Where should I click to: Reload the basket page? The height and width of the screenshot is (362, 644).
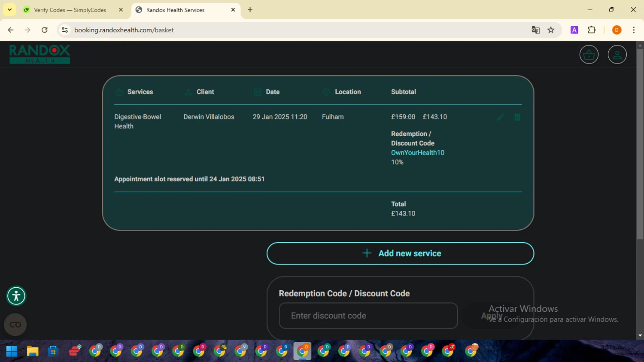(44, 30)
